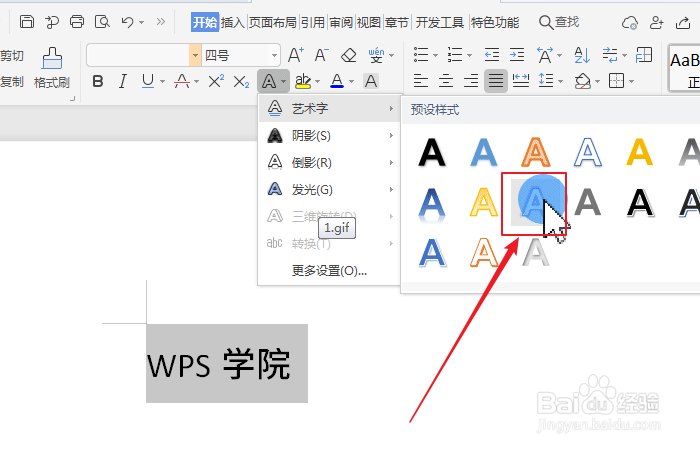Image resolution: width=700 pixels, height=450 pixels.
Task: Open the 特色功能 tab
Action: pyautogui.click(x=495, y=22)
